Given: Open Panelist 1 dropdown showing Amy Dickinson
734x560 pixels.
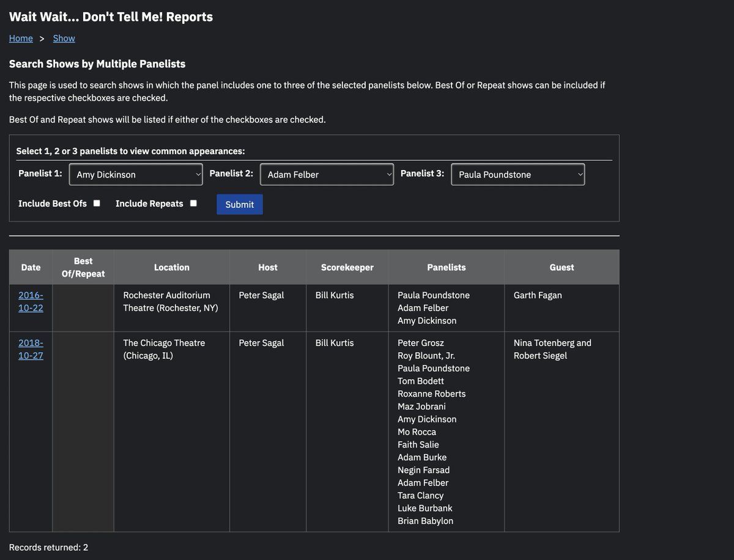Looking at the screenshot, I should (136, 174).
